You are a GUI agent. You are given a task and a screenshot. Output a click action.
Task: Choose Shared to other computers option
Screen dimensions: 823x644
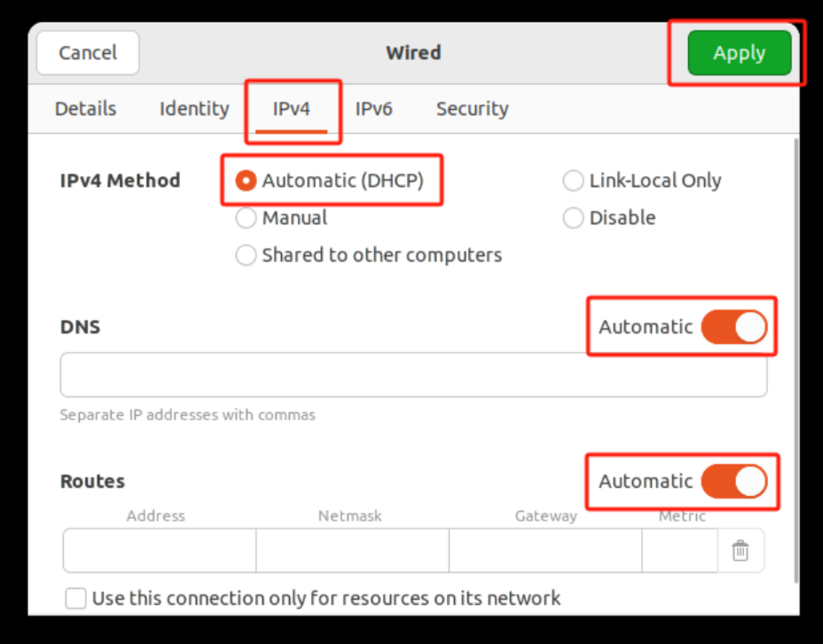(x=247, y=255)
